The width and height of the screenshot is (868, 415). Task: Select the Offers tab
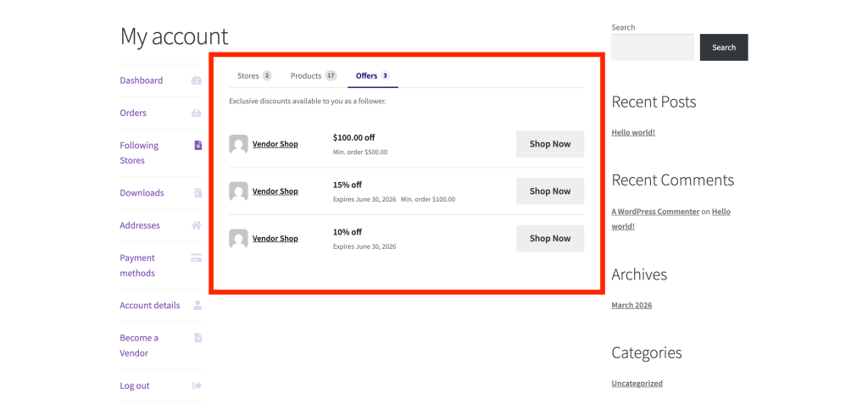[x=373, y=76]
